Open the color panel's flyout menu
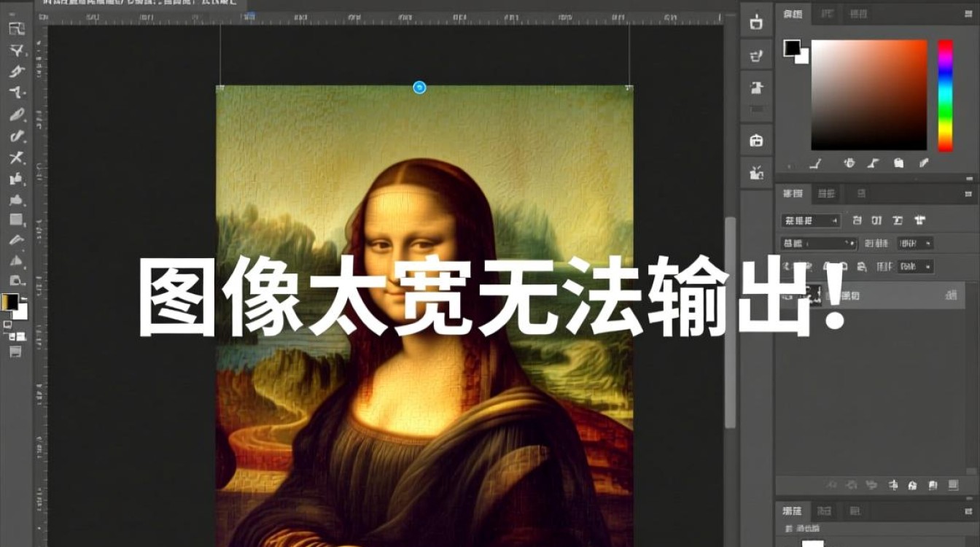The height and width of the screenshot is (547, 980). click(x=969, y=14)
